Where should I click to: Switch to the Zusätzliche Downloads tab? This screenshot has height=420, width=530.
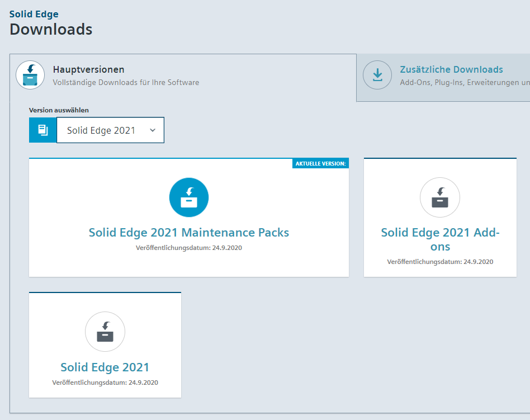pyautogui.click(x=443, y=77)
